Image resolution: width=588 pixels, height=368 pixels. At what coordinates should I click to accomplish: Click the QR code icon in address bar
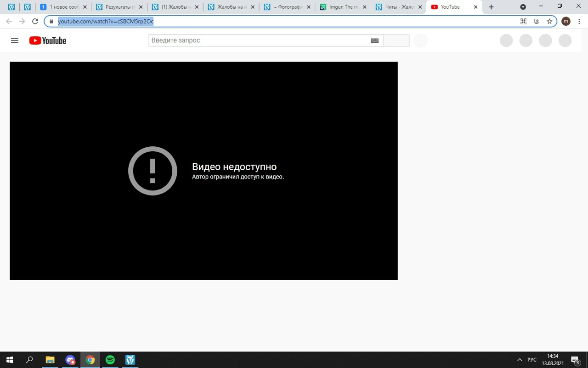[523, 21]
